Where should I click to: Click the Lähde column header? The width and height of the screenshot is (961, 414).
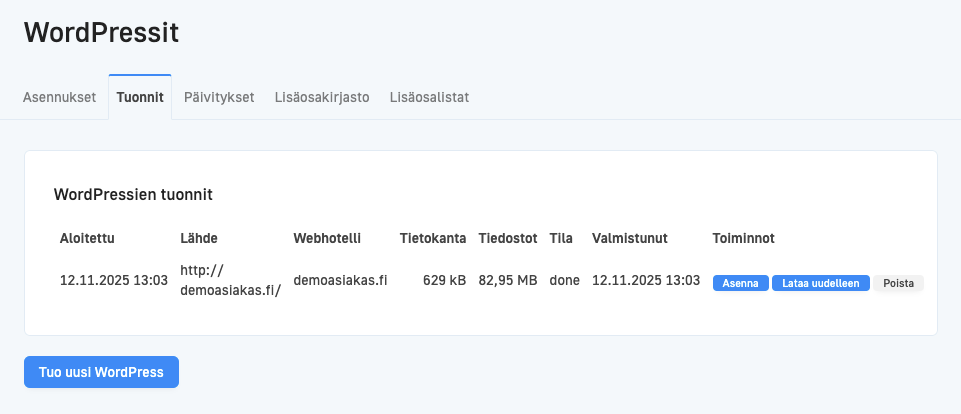click(x=199, y=239)
